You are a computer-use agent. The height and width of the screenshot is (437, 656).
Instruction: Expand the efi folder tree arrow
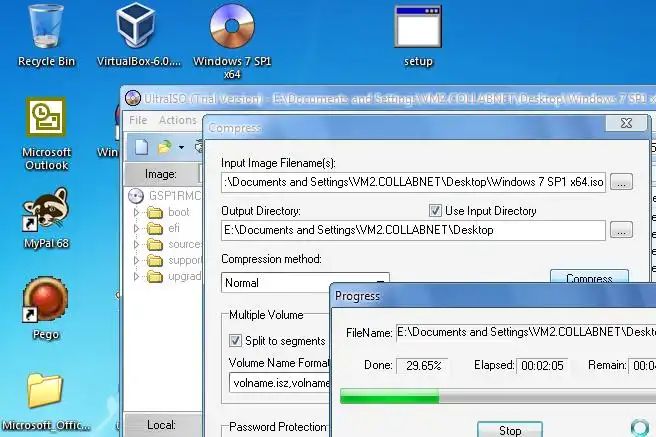click(136, 228)
